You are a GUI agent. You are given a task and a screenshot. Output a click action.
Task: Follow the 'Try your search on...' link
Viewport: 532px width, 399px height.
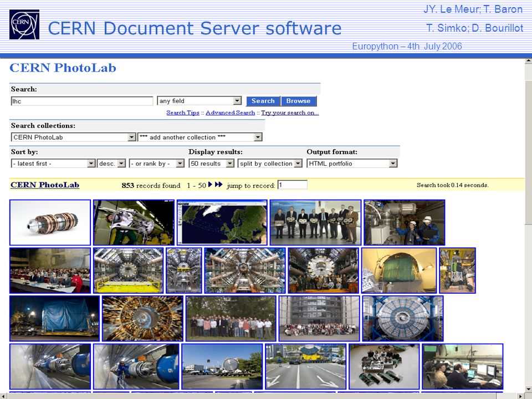click(x=290, y=112)
